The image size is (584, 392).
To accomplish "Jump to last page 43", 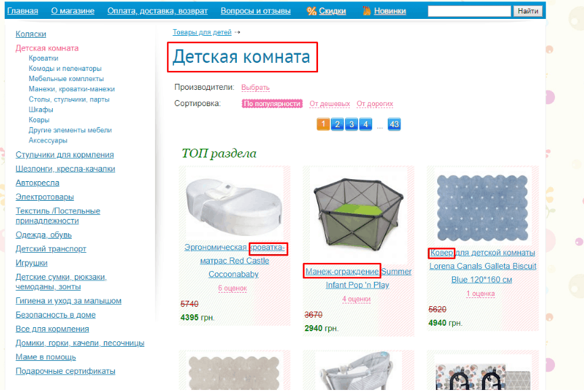I will [394, 124].
